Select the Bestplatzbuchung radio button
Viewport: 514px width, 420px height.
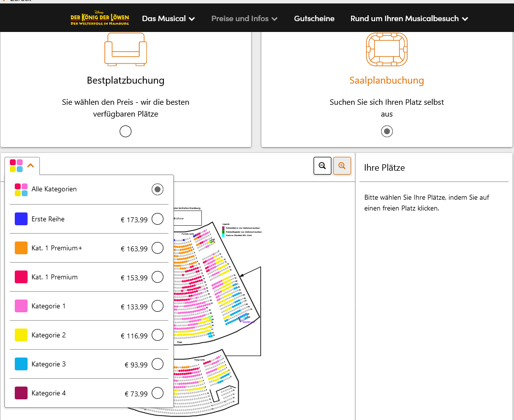pos(126,131)
